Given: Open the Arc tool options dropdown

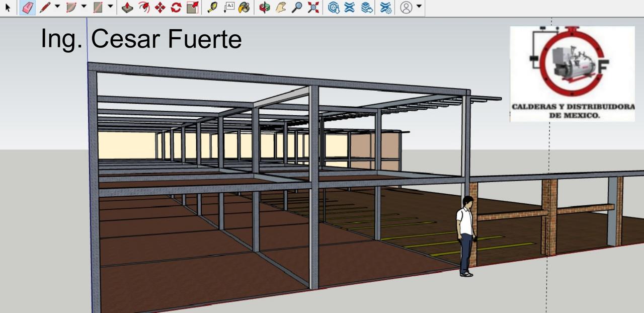Looking at the screenshot, I should coord(84,7).
